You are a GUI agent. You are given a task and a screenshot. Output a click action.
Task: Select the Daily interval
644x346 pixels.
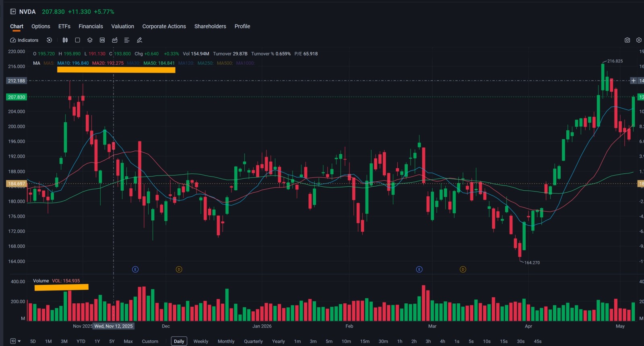(x=179, y=341)
